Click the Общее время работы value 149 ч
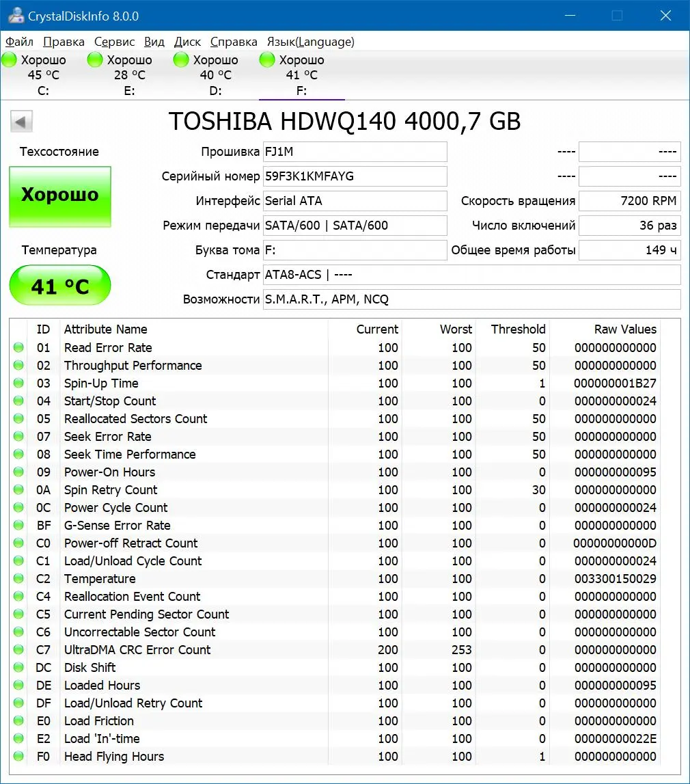Image resolution: width=690 pixels, height=784 pixels. click(630, 250)
